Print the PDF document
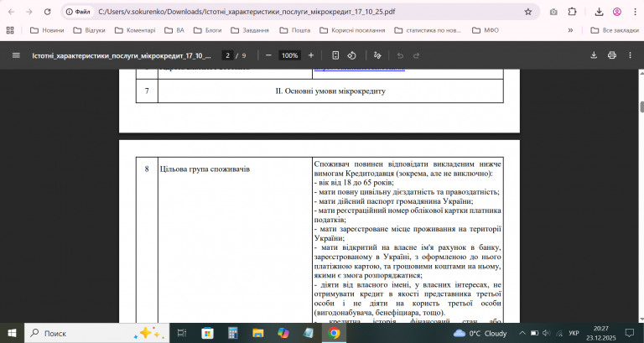Screen dimensions: 644x343 612,55
